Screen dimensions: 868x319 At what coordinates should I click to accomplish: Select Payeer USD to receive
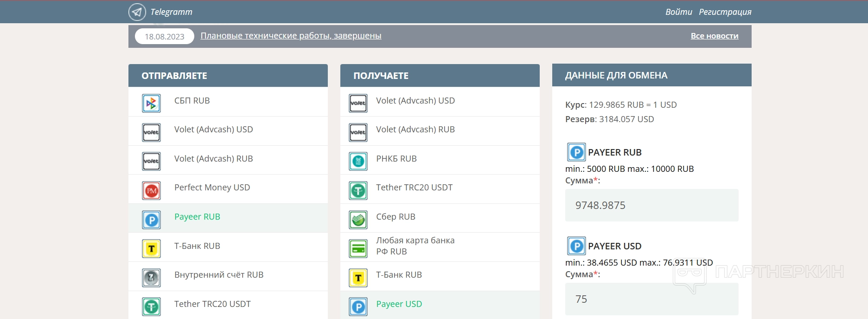440,305
